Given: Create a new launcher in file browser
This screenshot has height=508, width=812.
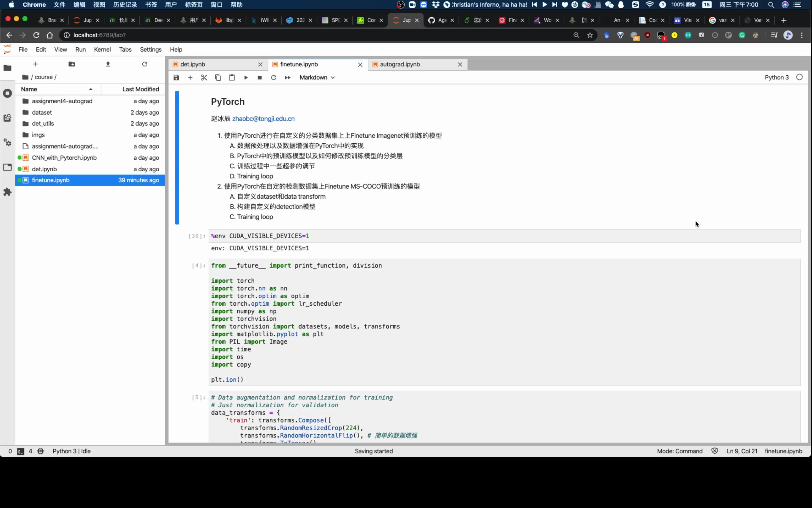Looking at the screenshot, I should 36,64.
